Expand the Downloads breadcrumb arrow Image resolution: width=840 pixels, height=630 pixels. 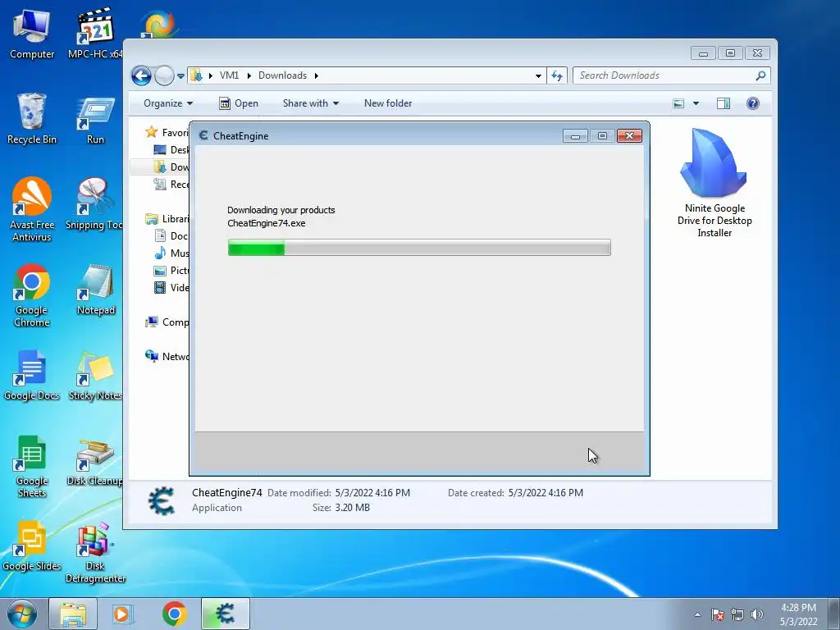(x=316, y=75)
